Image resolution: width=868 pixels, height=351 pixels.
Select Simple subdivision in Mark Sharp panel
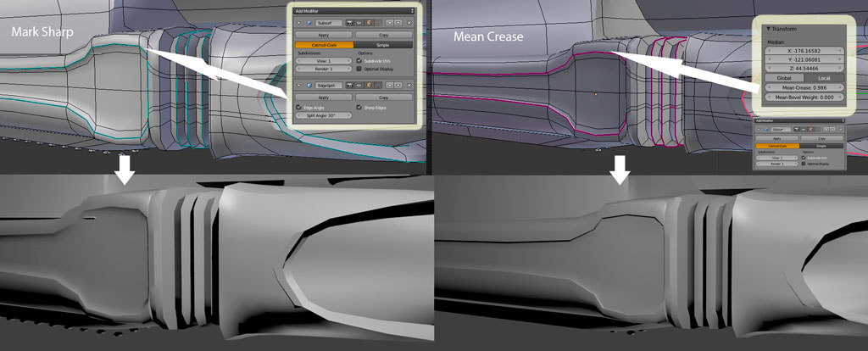[x=383, y=45]
